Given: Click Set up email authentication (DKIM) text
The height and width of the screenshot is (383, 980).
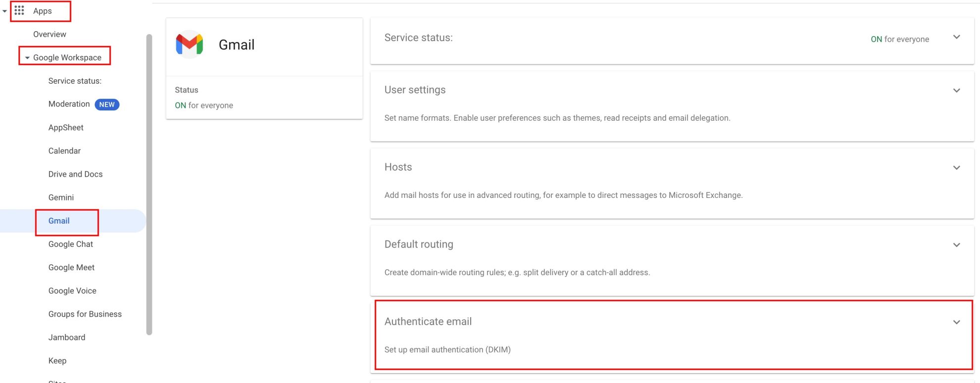Looking at the screenshot, I should click(447, 349).
